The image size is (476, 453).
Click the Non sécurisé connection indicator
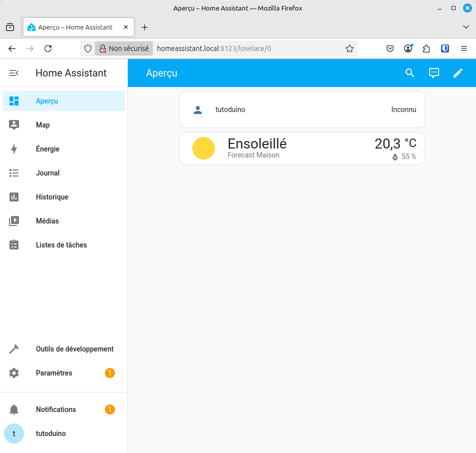point(124,48)
